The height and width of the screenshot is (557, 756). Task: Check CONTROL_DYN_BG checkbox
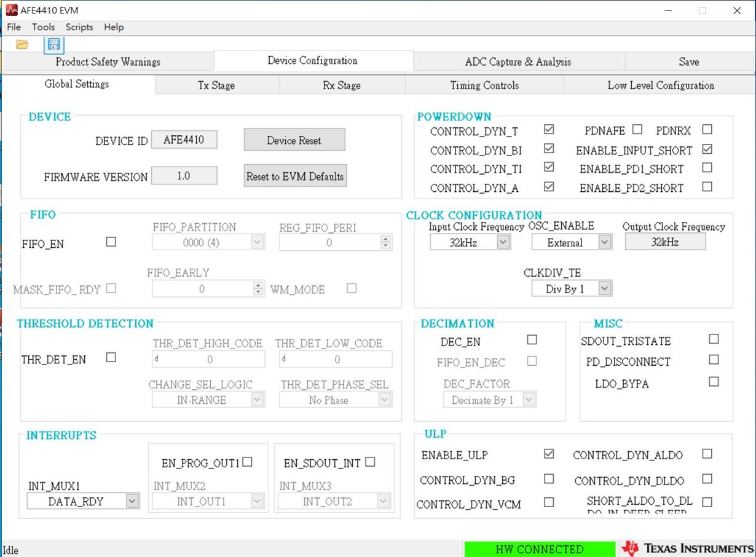[549, 478]
